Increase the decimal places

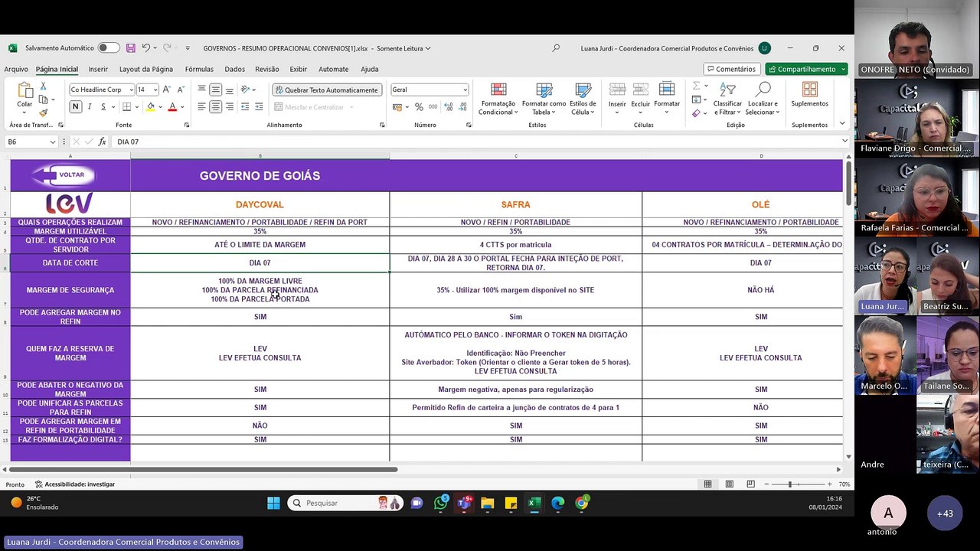click(x=449, y=107)
